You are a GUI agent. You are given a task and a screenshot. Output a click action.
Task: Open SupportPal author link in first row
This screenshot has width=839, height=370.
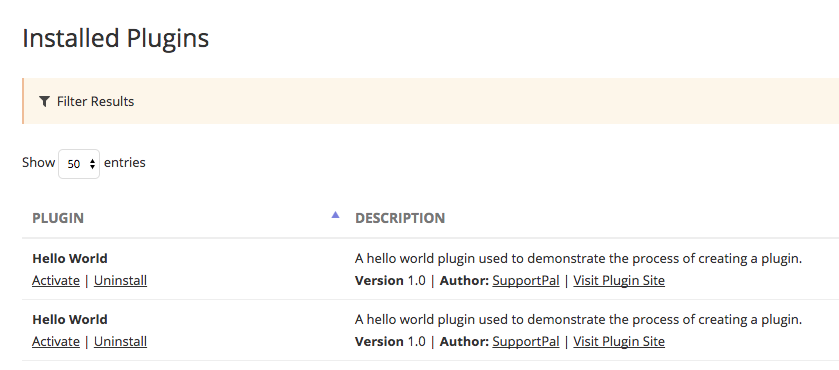[525, 281]
